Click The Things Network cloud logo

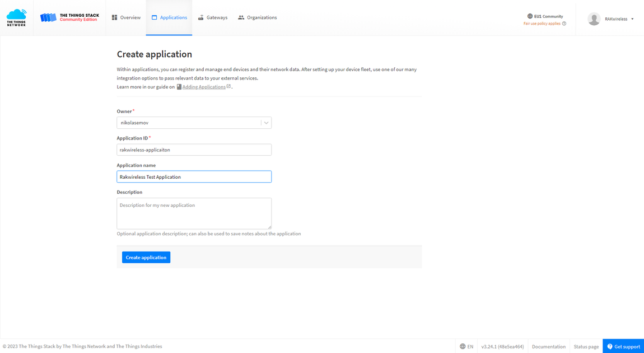pos(16,18)
